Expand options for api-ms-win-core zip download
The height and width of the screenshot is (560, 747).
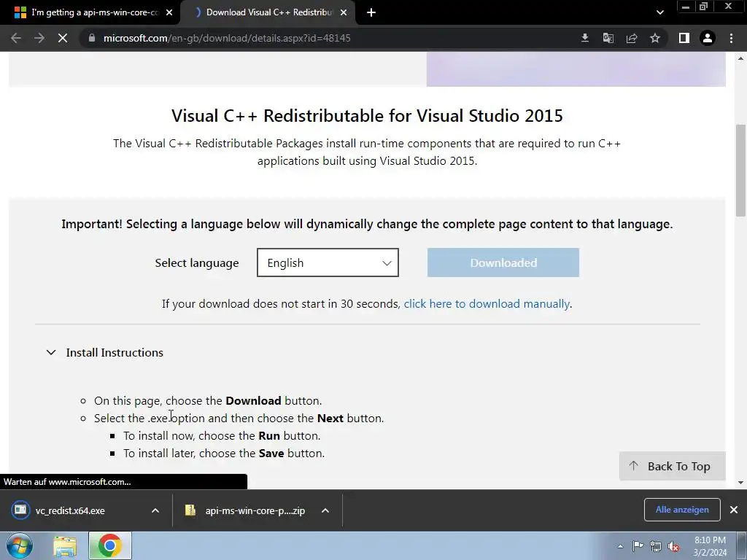pyautogui.click(x=325, y=510)
